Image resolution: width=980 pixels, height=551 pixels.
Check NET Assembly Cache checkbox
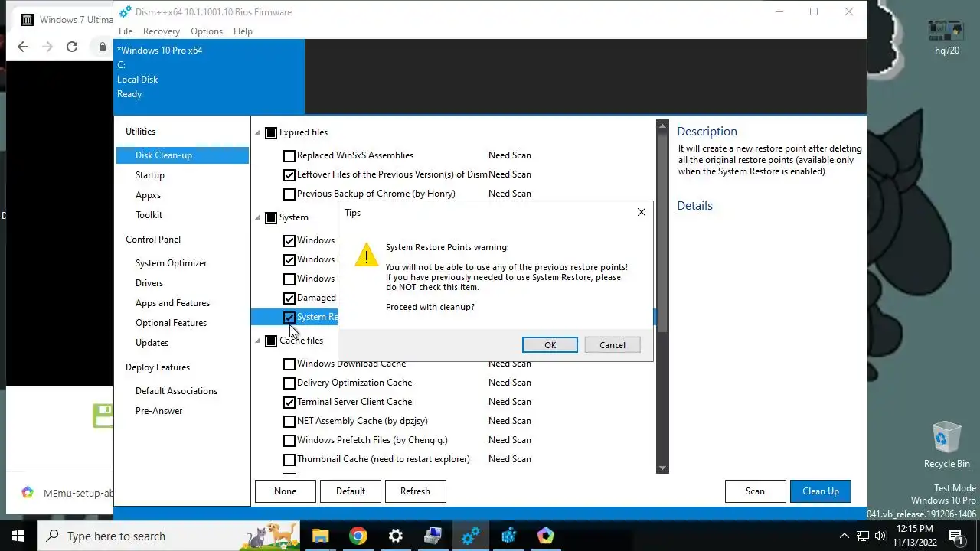[289, 421]
